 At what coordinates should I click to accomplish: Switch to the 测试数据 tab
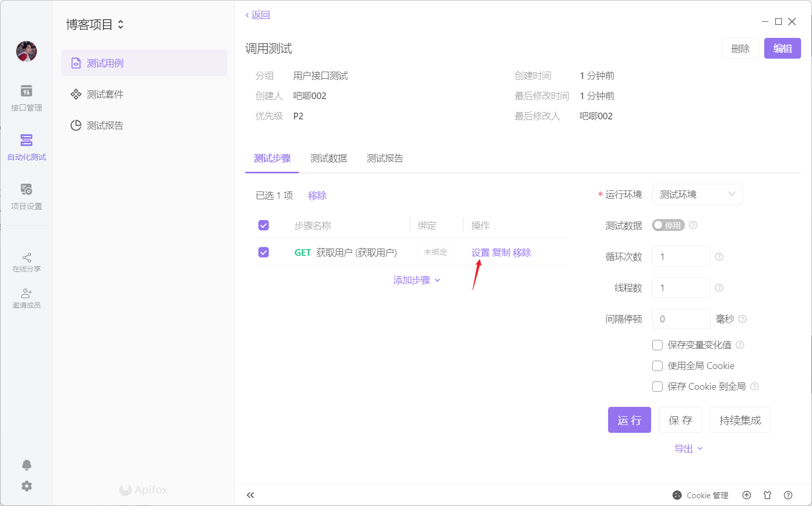328,158
